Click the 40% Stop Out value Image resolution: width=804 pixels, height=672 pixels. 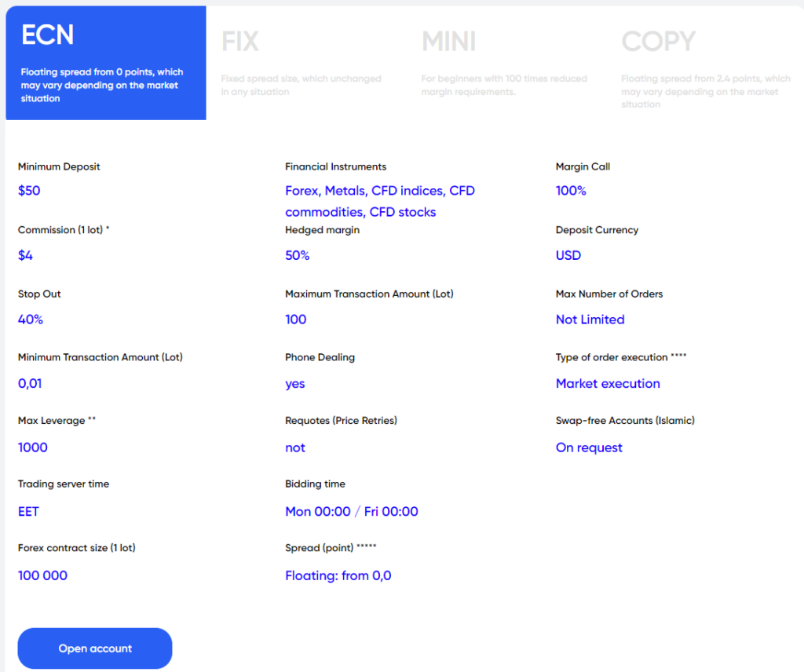pos(31,320)
